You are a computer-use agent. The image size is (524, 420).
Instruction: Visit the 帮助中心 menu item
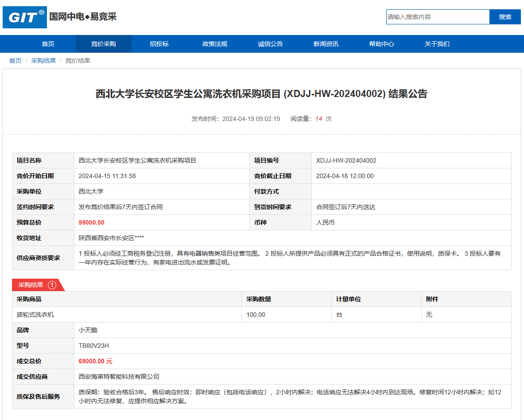pos(381,44)
